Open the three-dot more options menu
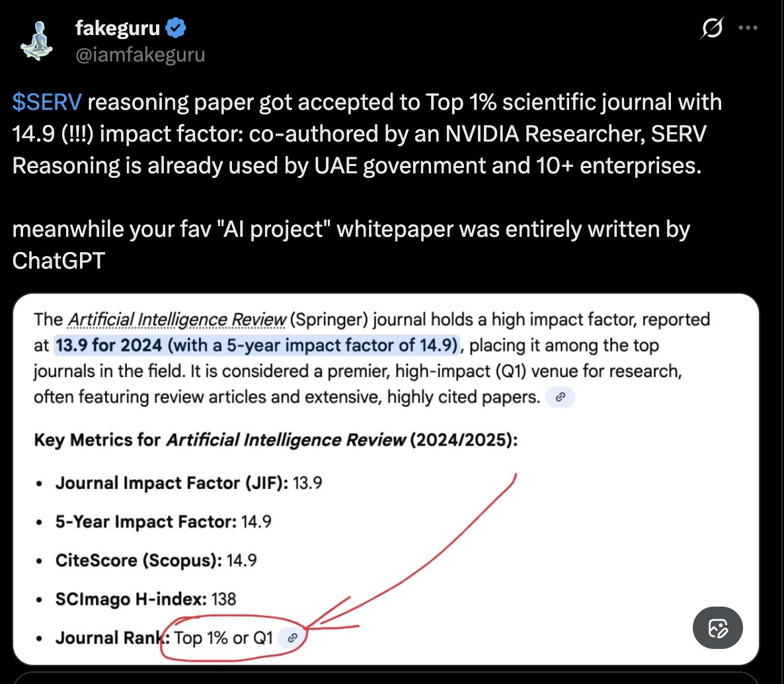784x684 pixels. point(748,28)
